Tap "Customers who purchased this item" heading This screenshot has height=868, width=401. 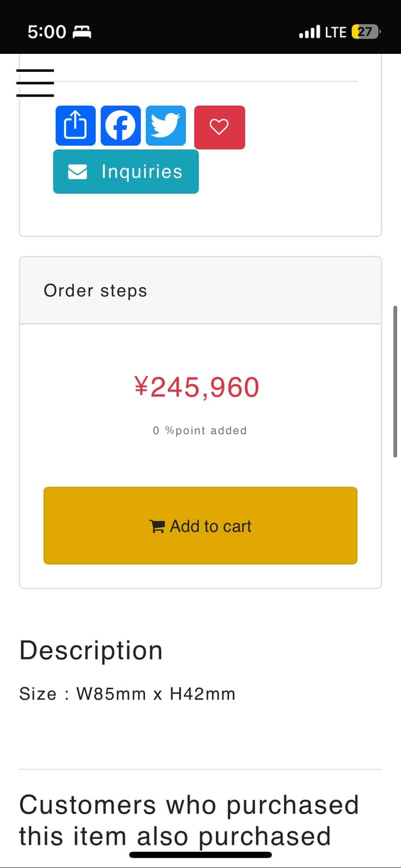click(189, 821)
